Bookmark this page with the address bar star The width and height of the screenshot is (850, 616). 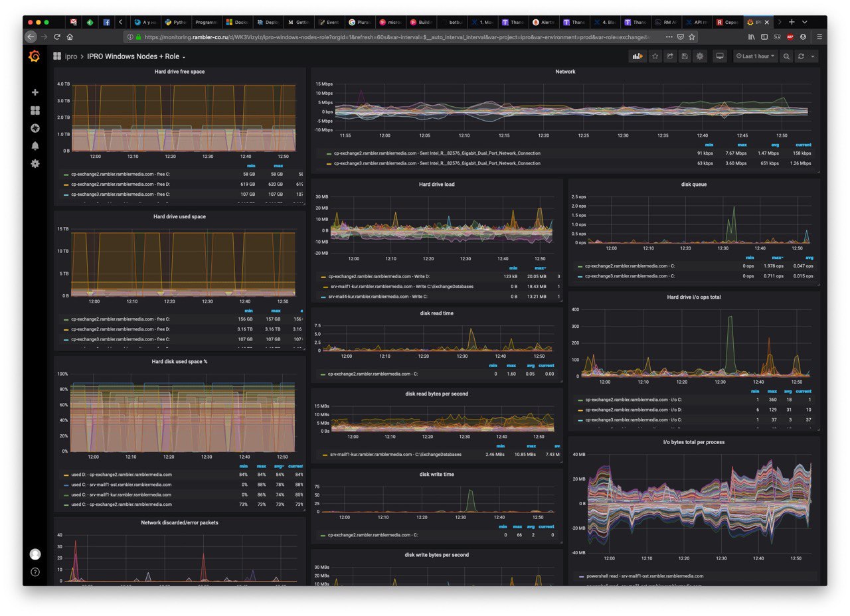click(x=692, y=37)
